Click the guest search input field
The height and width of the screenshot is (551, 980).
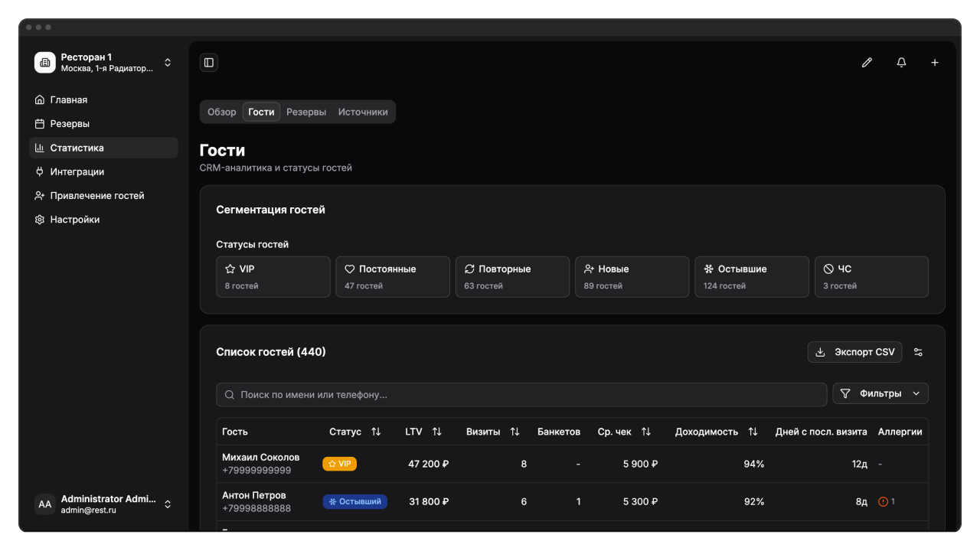click(521, 395)
